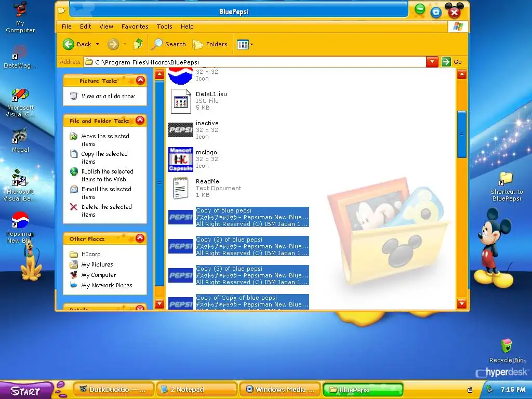This screenshot has width=532, height=399.
Task: Click the green Back arrow button
Action: pyautogui.click(x=69, y=44)
